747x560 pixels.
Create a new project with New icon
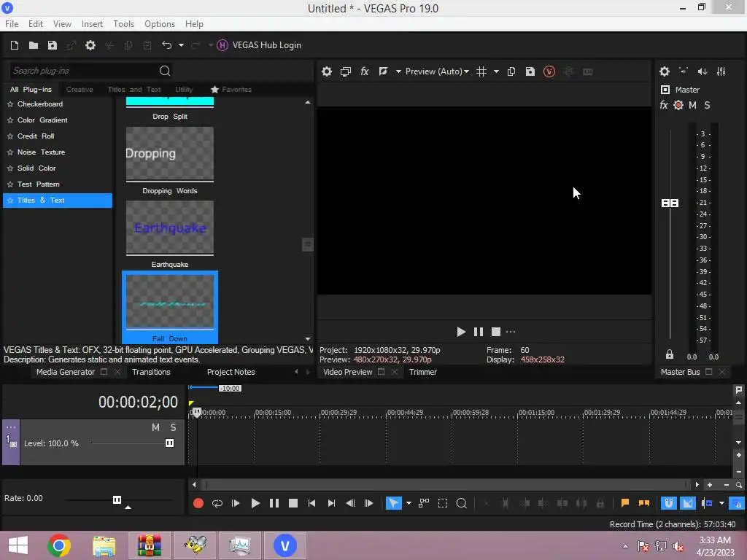point(15,45)
